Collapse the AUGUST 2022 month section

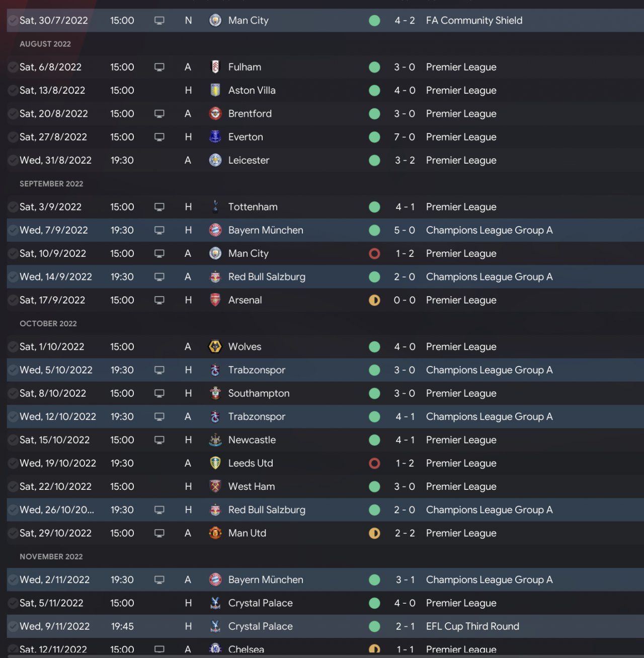click(45, 44)
